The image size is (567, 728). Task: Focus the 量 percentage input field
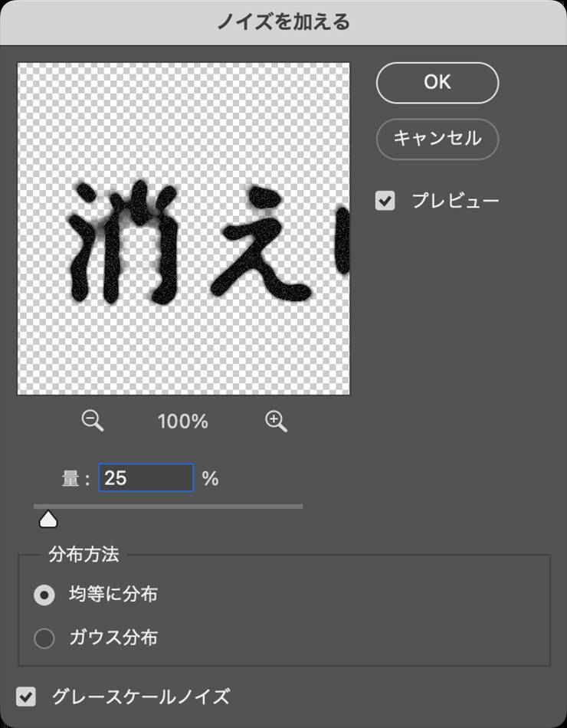(x=146, y=478)
